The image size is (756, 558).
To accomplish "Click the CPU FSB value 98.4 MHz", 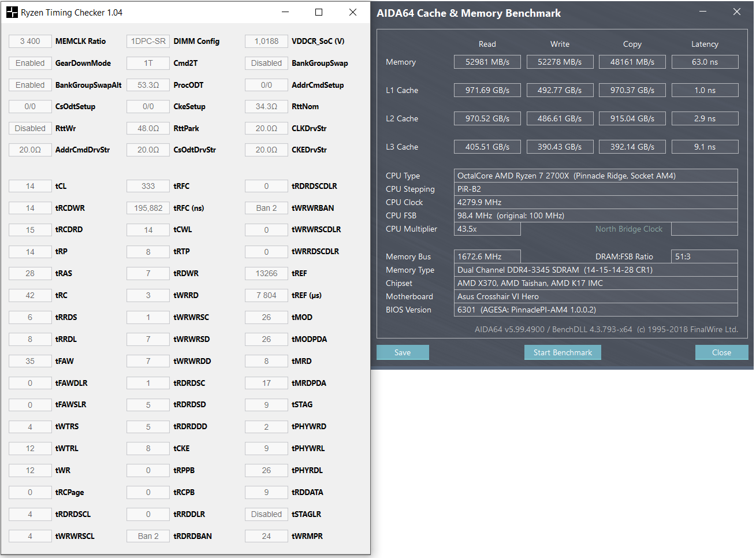I will point(596,215).
